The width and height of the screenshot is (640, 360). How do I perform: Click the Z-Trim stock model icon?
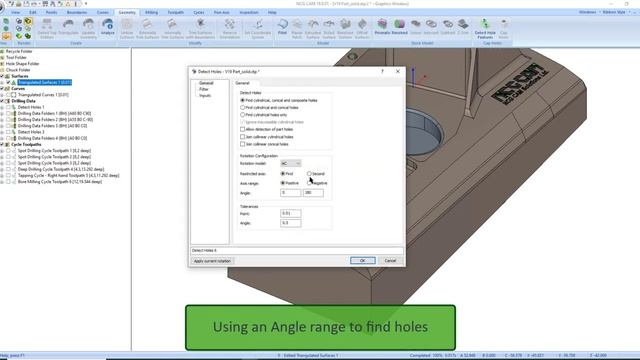tap(463, 27)
